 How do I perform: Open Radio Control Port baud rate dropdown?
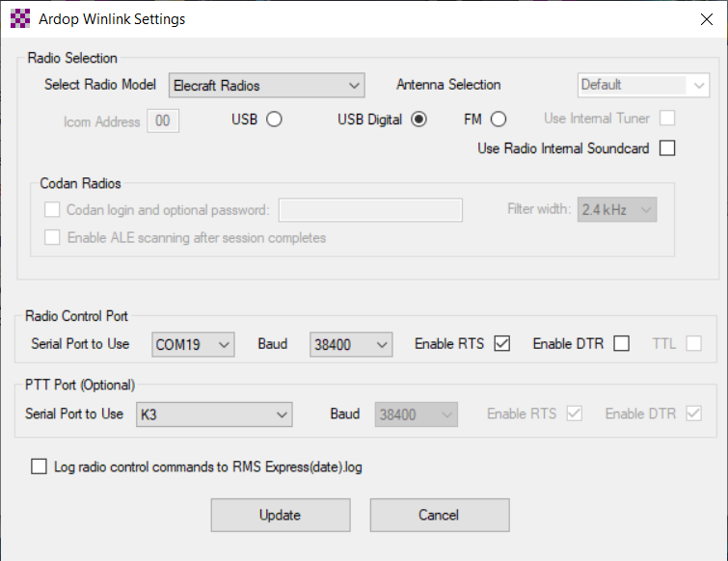coord(351,344)
